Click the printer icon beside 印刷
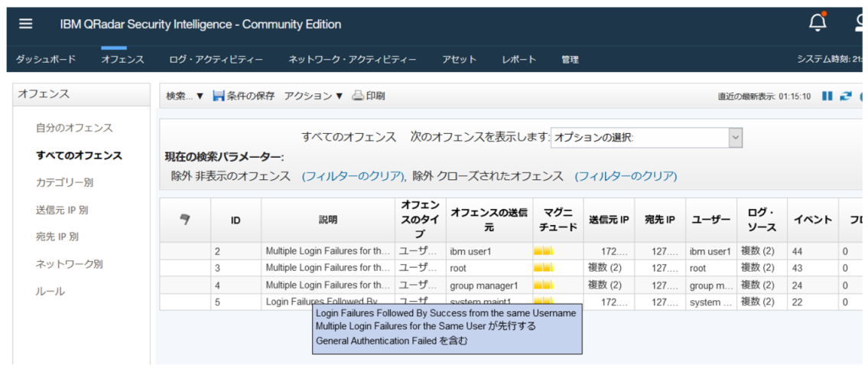The width and height of the screenshot is (868, 369). (358, 96)
